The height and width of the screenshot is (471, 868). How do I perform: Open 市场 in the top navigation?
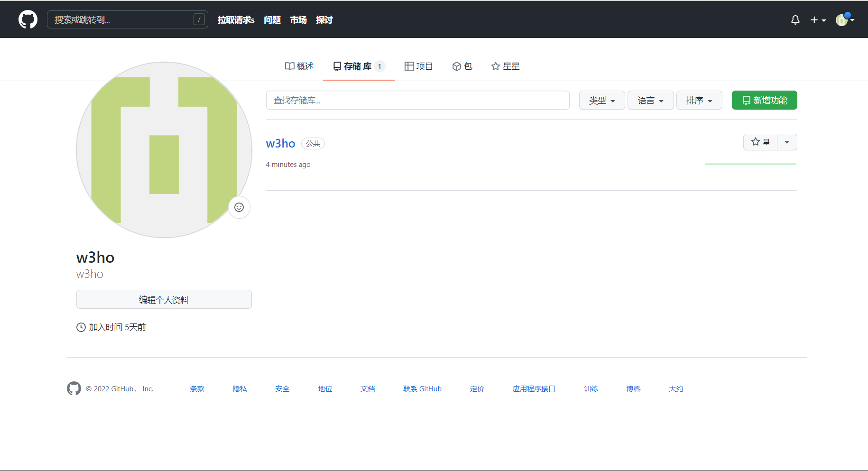(298, 20)
